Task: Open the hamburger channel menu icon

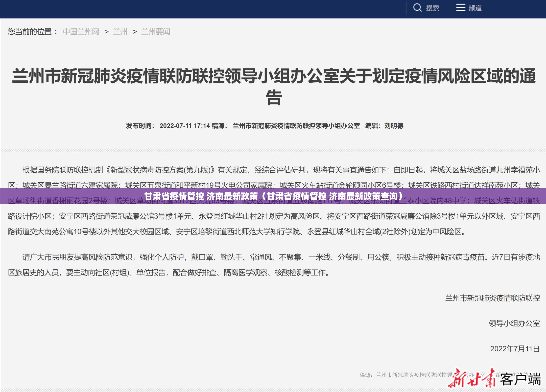Action: click(x=460, y=8)
